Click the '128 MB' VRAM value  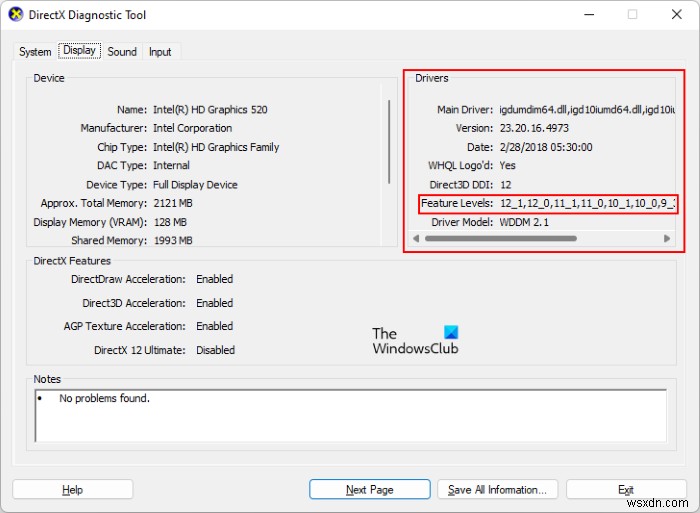click(170, 222)
